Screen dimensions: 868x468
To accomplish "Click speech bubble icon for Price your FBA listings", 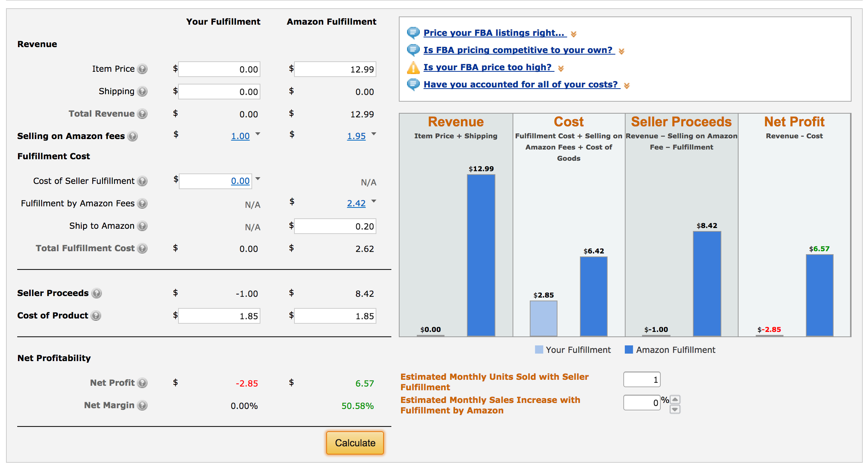I will tap(413, 33).
